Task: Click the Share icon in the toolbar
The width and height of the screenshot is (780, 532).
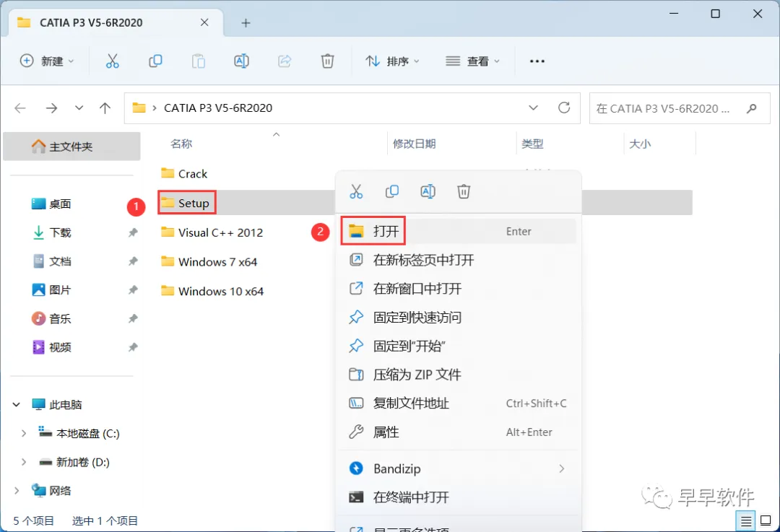Action: click(x=285, y=61)
